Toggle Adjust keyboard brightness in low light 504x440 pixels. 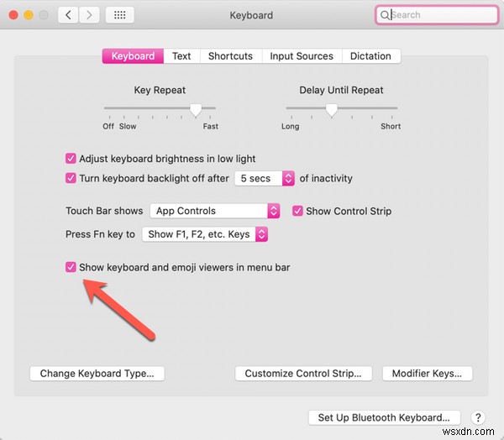pyautogui.click(x=71, y=158)
